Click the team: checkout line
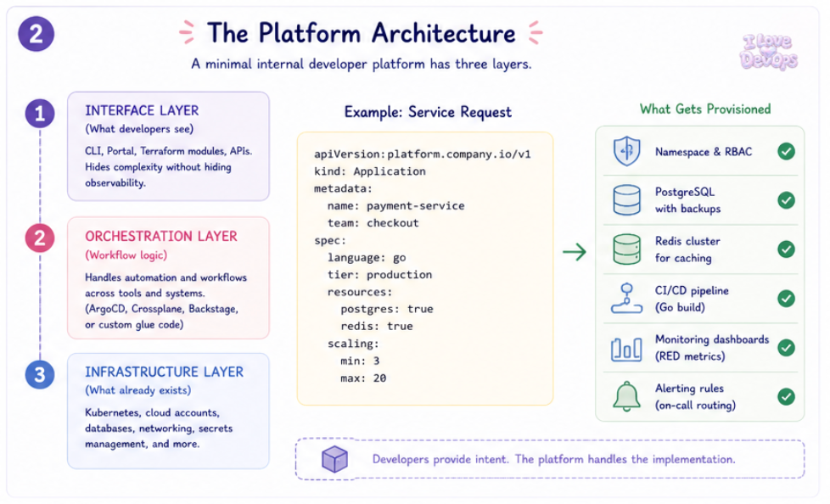830x504 pixels. [373, 223]
